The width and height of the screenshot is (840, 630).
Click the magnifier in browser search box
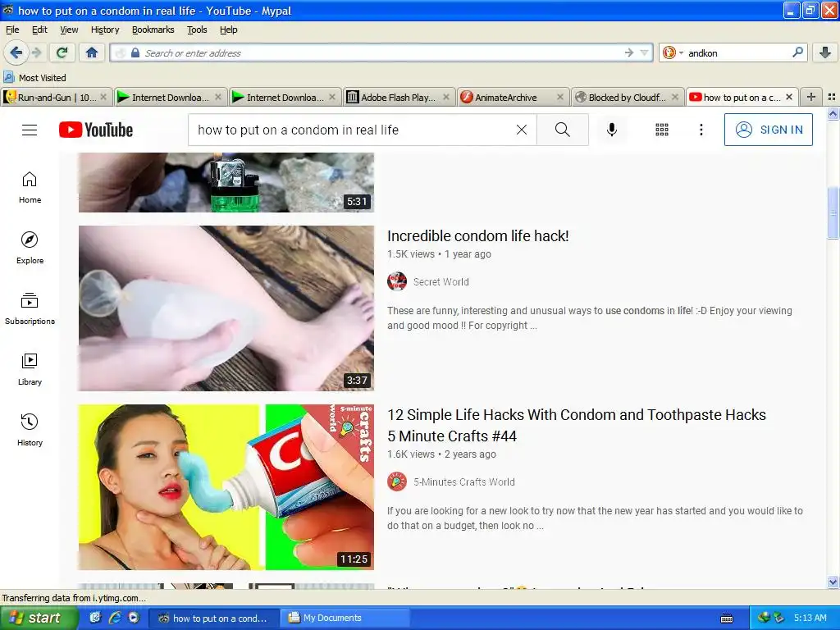tap(797, 52)
